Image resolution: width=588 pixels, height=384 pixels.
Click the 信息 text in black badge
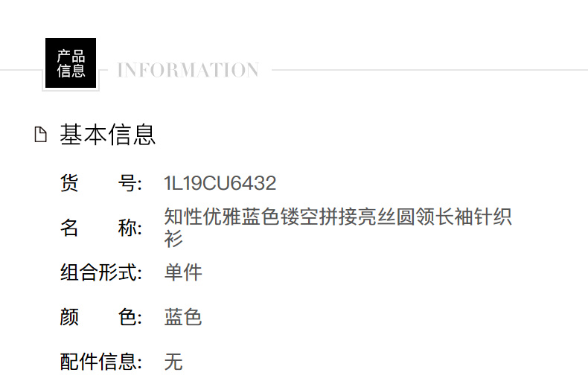71,71
